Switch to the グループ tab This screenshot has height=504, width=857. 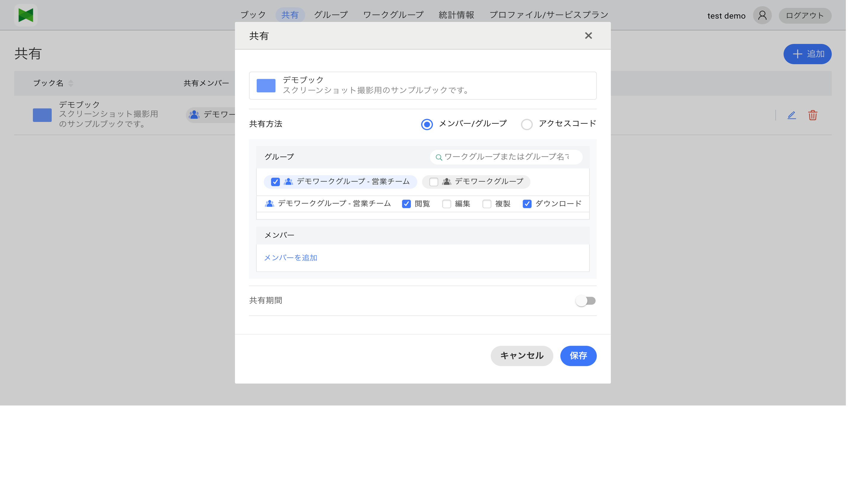331,15
